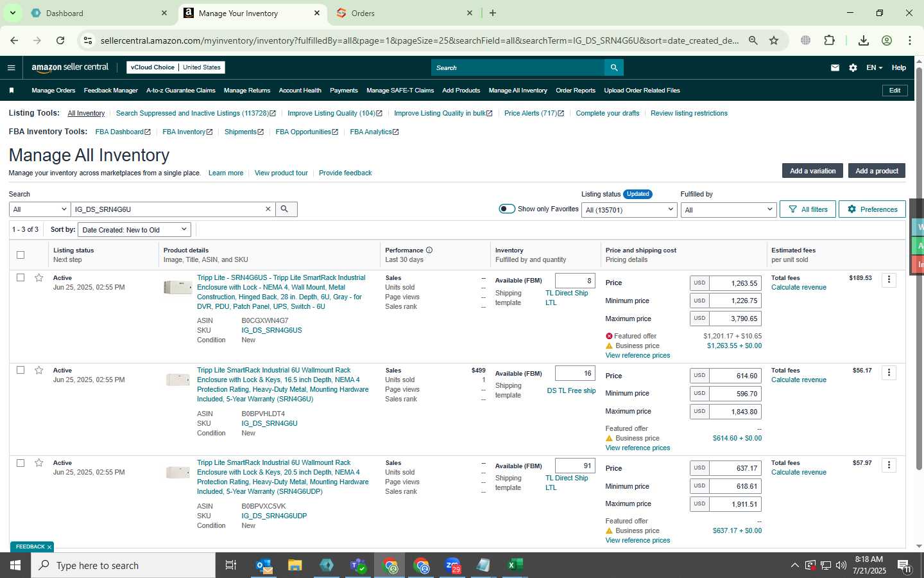Click the Edit nav bar button
The image size is (924, 578).
(x=894, y=91)
